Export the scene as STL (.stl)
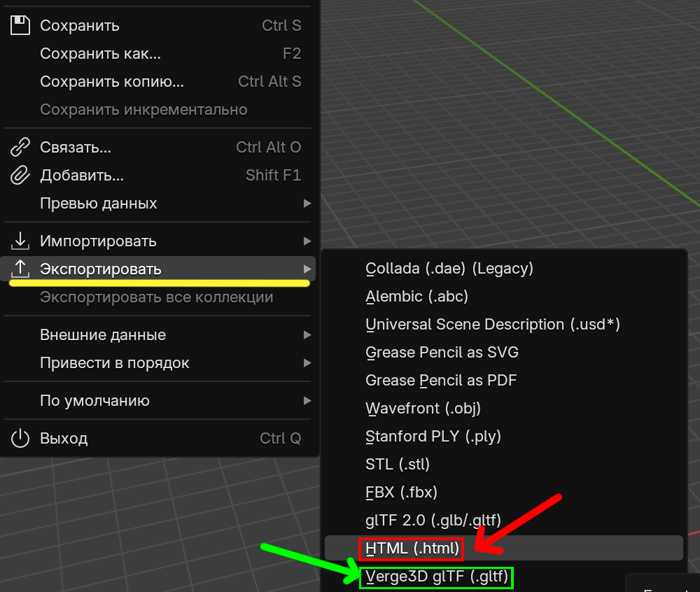700x592 pixels. point(504,465)
